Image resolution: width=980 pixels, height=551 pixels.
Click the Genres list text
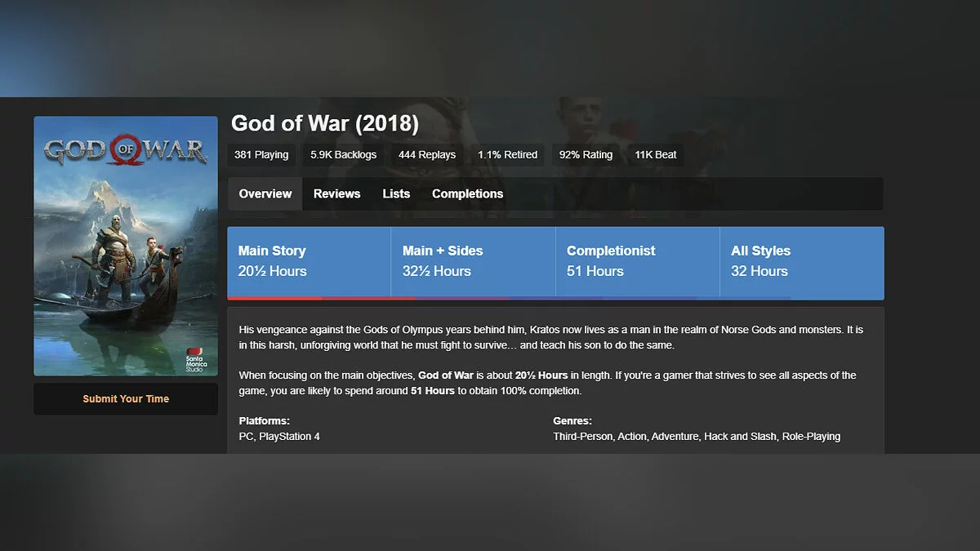point(697,437)
